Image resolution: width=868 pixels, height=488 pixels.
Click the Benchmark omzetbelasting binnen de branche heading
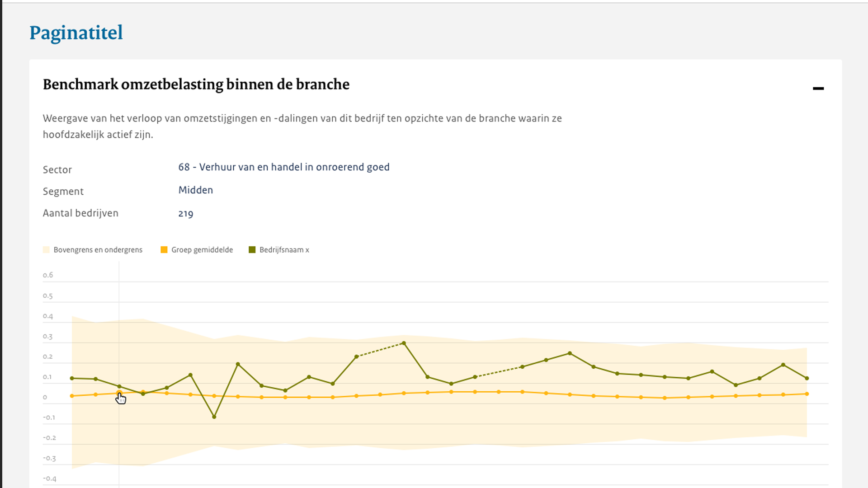click(196, 84)
